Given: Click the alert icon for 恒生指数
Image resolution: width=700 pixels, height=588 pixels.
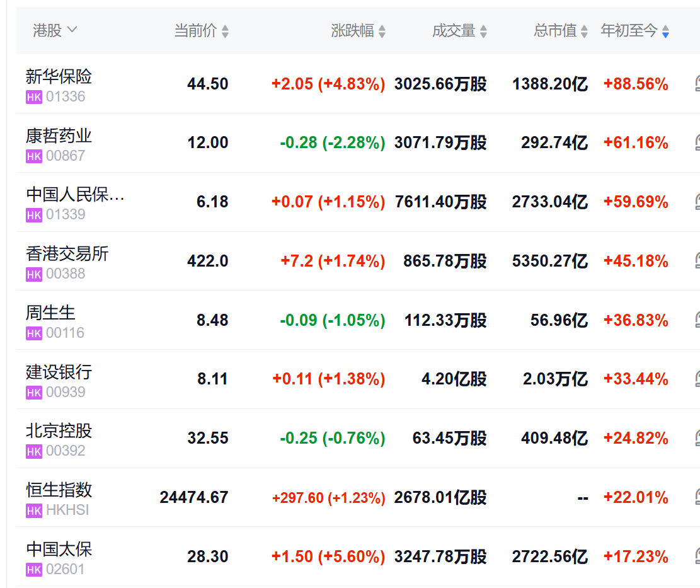Looking at the screenshot, I should pyautogui.click(x=697, y=497).
